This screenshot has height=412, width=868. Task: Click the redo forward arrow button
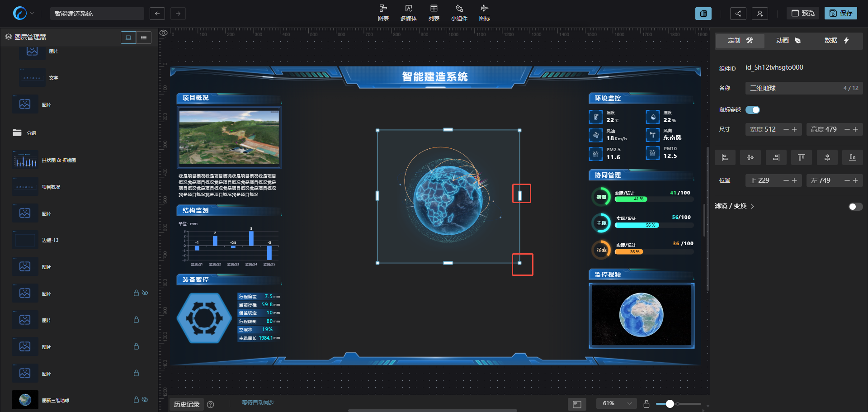click(x=178, y=14)
